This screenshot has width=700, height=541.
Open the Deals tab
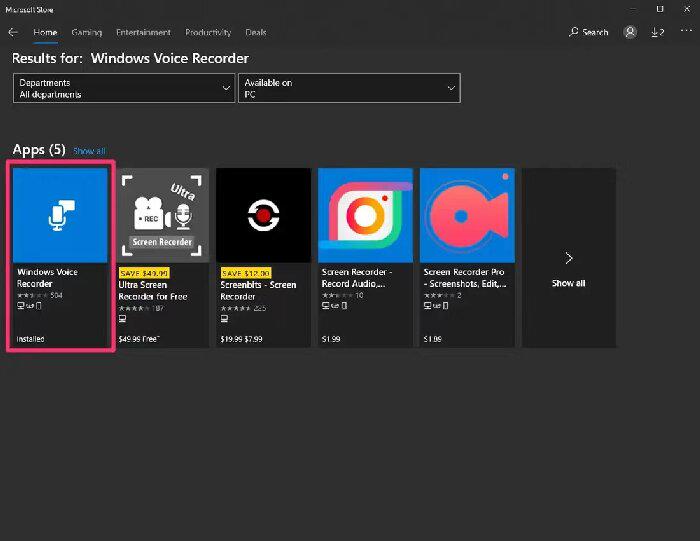[255, 32]
